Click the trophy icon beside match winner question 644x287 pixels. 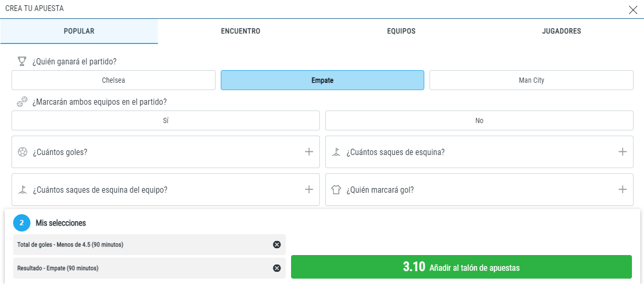(22, 61)
